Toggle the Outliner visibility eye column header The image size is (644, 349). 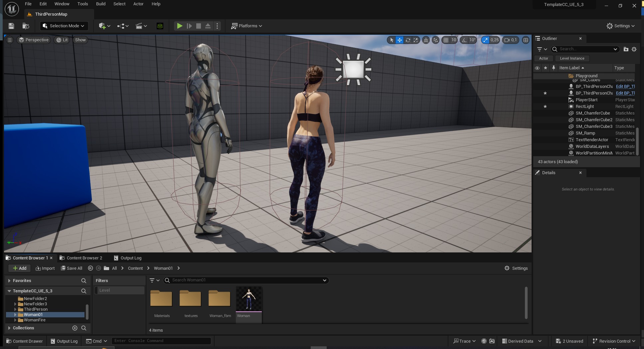537,68
